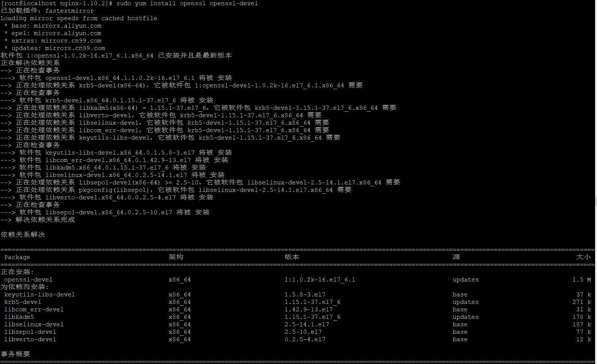597x364 pixels.
Task: Click the krb5-devel row version '1.15.1-37.el7_6'
Action: point(313,302)
